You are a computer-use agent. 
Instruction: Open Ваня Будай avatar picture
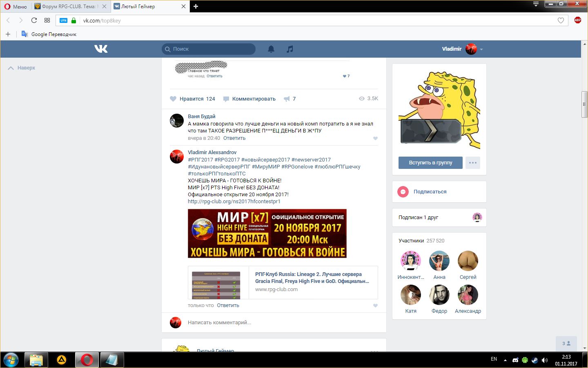click(177, 120)
